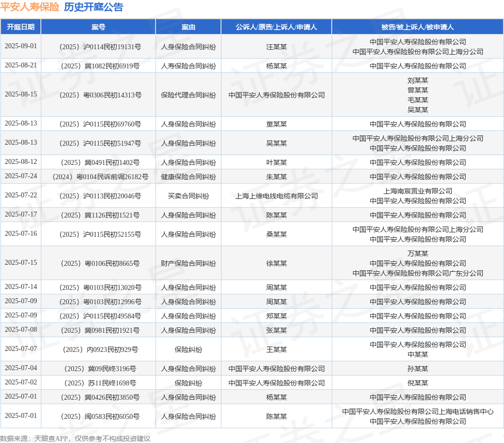
Task: Click date cell 2025-07-17
Action: point(21,215)
